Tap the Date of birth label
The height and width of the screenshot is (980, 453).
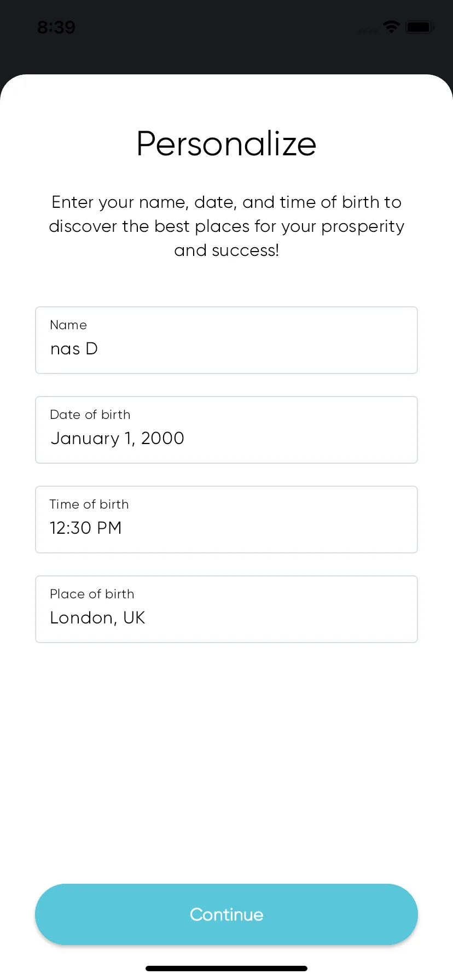[90, 415]
